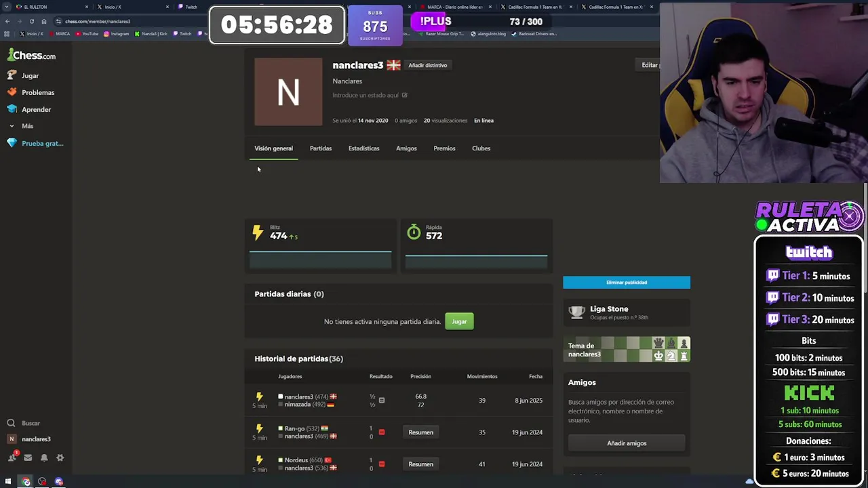This screenshot has height=488, width=868.
Task: Click blitz bolt icon in nimazada row
Action: pos(259,396)
